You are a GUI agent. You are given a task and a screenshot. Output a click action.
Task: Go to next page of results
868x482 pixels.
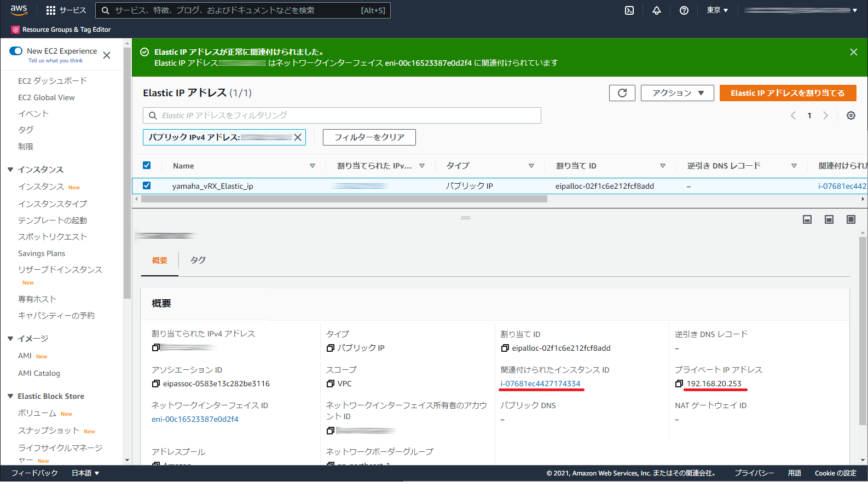point(826,115)
